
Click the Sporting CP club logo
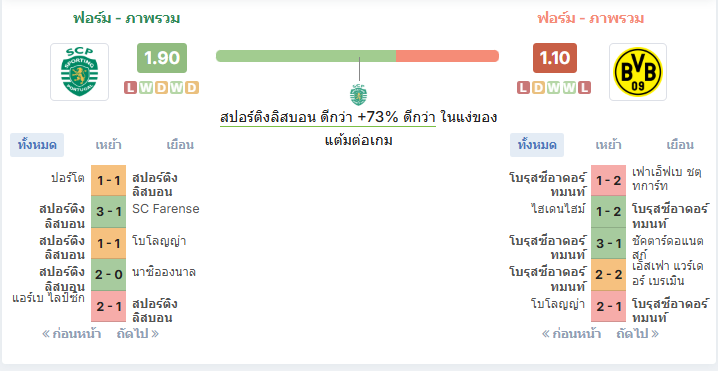pyautogui.click(x=79, y=72)
